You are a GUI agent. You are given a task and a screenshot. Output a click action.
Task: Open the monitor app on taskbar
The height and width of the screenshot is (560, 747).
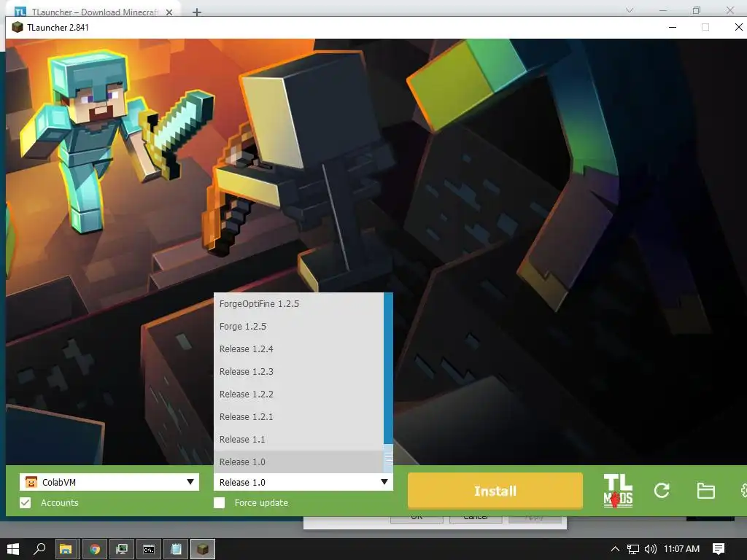click(122, 549)
